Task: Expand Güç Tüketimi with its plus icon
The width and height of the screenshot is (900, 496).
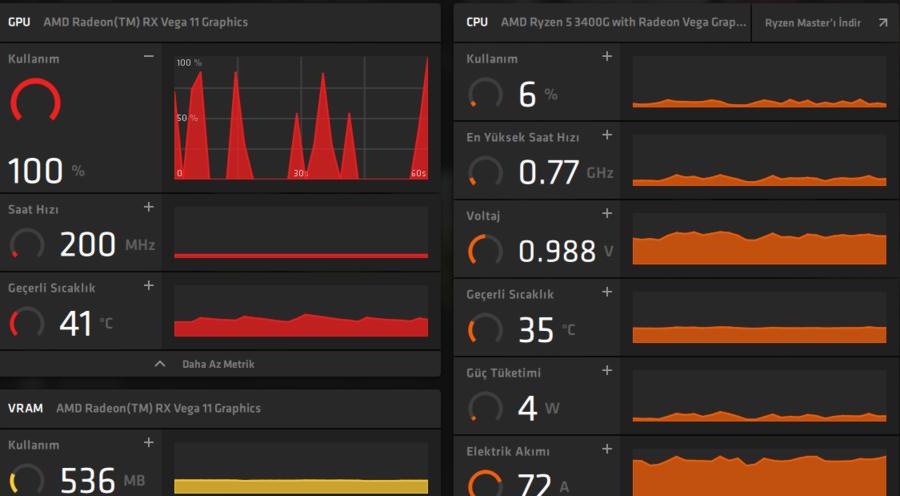Action: click(x=606, y=371)
